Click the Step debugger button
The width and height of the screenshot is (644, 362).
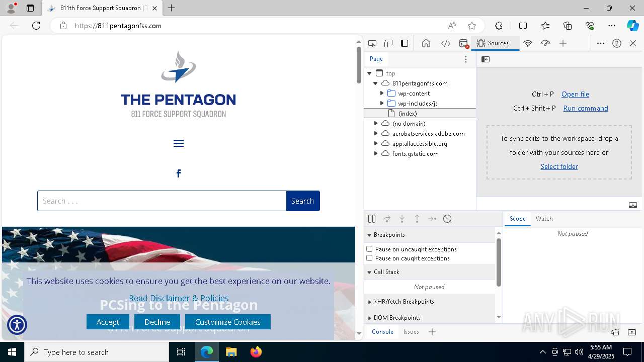(432, 219)
